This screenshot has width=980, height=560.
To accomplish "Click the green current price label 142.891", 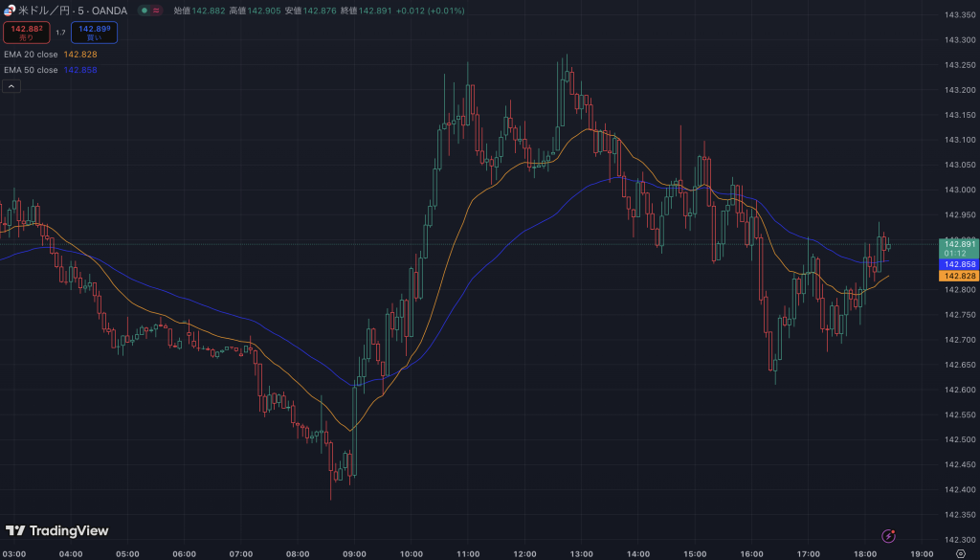I will (959, 244).
